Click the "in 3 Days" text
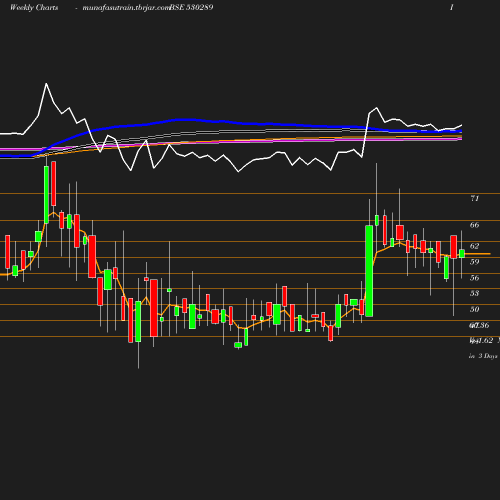500x500 pixels. tap(483, 356)
